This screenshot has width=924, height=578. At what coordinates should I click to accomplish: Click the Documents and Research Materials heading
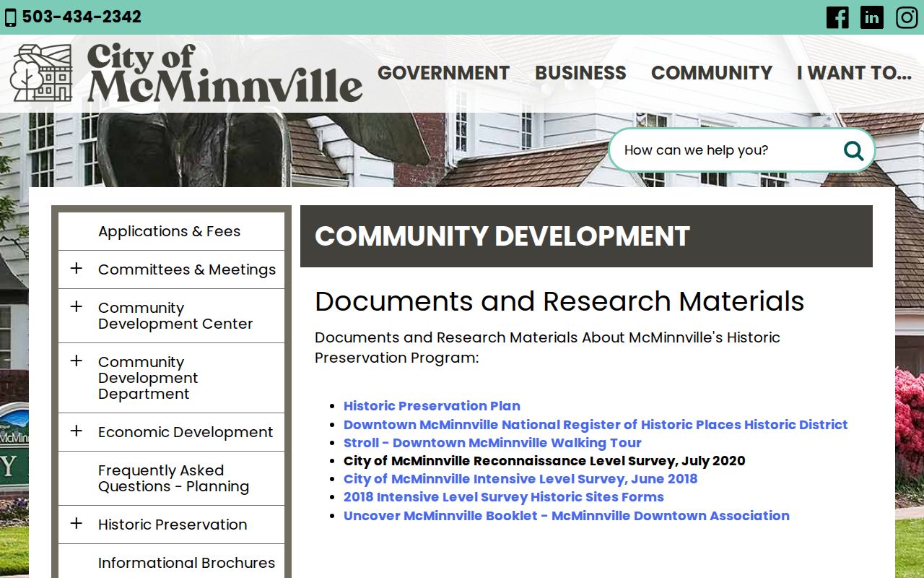pos(559,301)
